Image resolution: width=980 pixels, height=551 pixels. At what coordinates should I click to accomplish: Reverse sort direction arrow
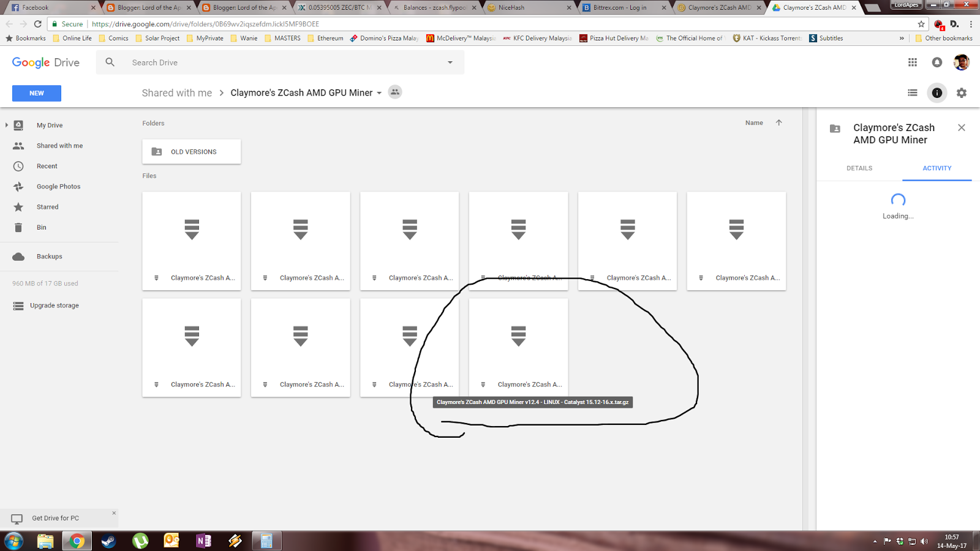pyautogui.click(x=779, y=122)
